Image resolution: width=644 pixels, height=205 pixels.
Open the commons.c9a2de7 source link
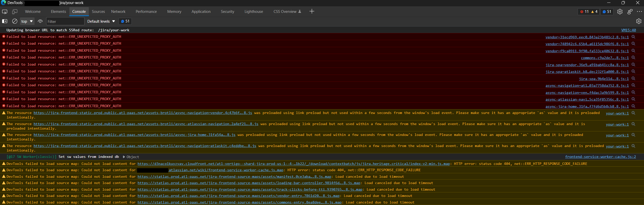(605, 58)
